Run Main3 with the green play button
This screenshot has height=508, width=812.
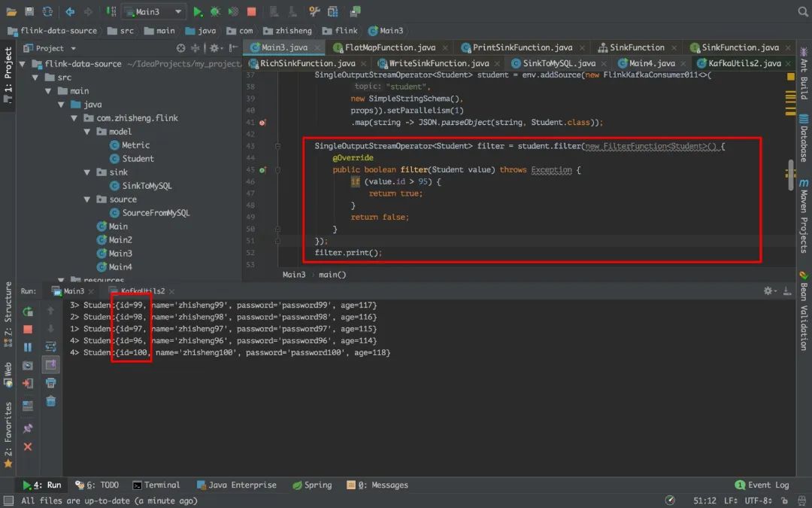198,11
